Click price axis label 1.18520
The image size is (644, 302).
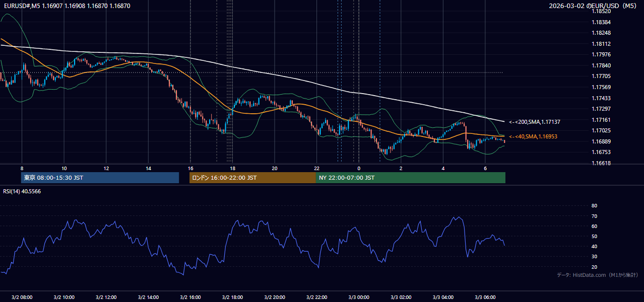tap(601, 11)
